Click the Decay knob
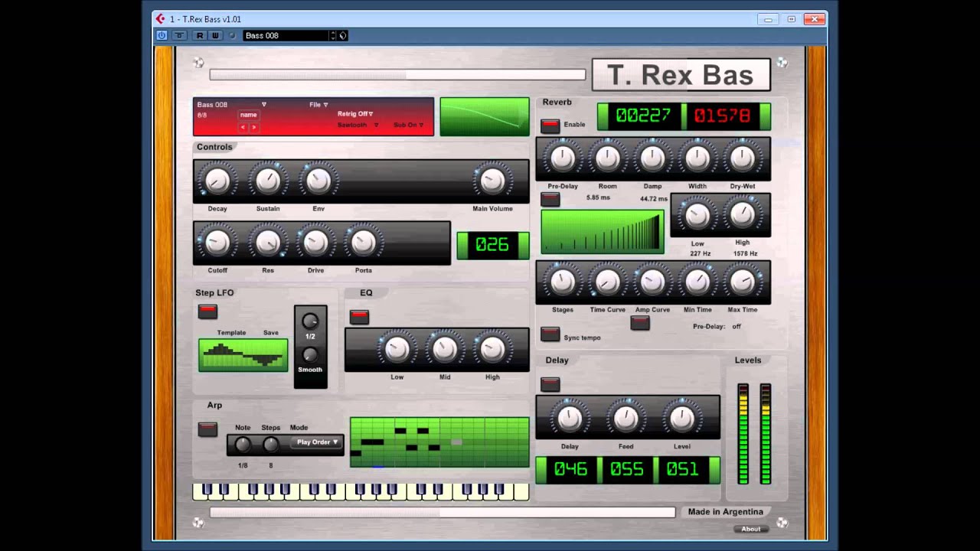Screen dimensions: 980x551 [x=217, y=181]
